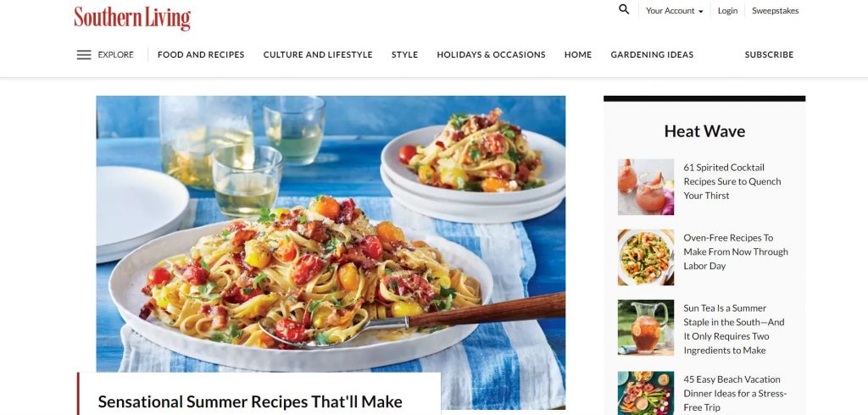
Task: Open the cocktail recipes thumbnail image
Action: click(646, 187)
